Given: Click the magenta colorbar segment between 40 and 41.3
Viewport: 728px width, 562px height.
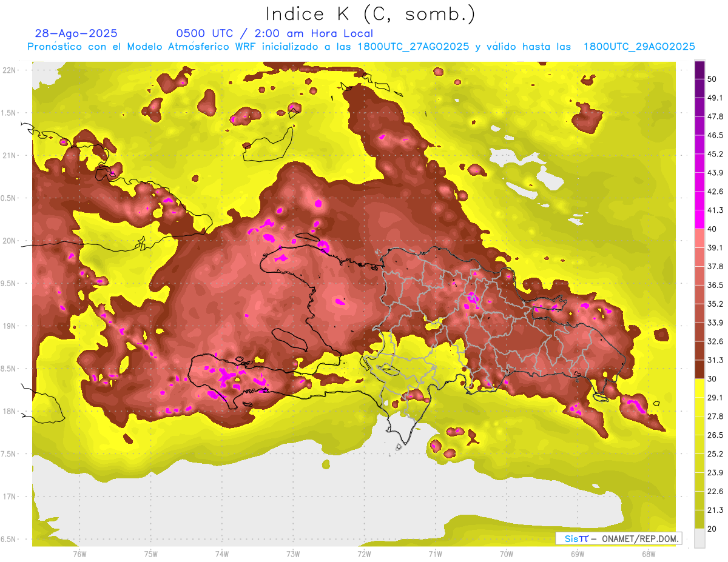Looking at the screenshot, I should [x=699, y=219].
